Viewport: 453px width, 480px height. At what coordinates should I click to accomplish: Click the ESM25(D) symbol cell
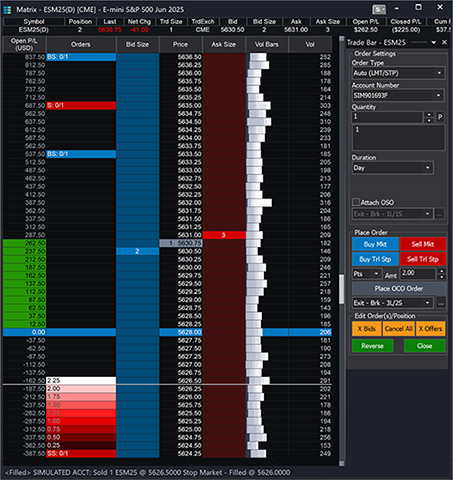[34, 30]
